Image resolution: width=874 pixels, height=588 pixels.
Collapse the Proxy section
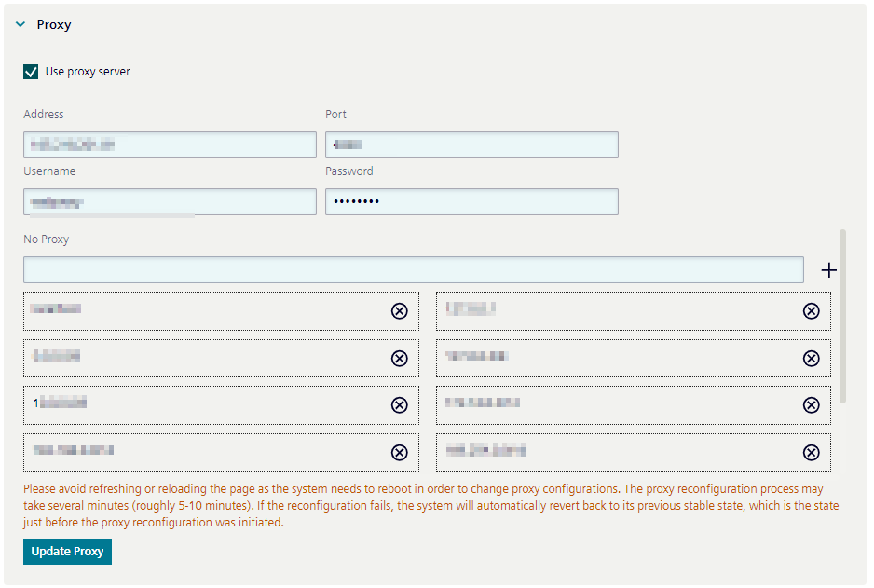click(x=20, y=24)
